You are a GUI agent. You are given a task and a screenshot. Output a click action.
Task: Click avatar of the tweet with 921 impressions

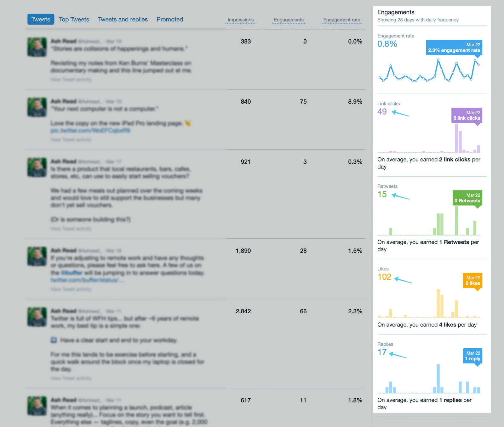click(x=37, y=167)
